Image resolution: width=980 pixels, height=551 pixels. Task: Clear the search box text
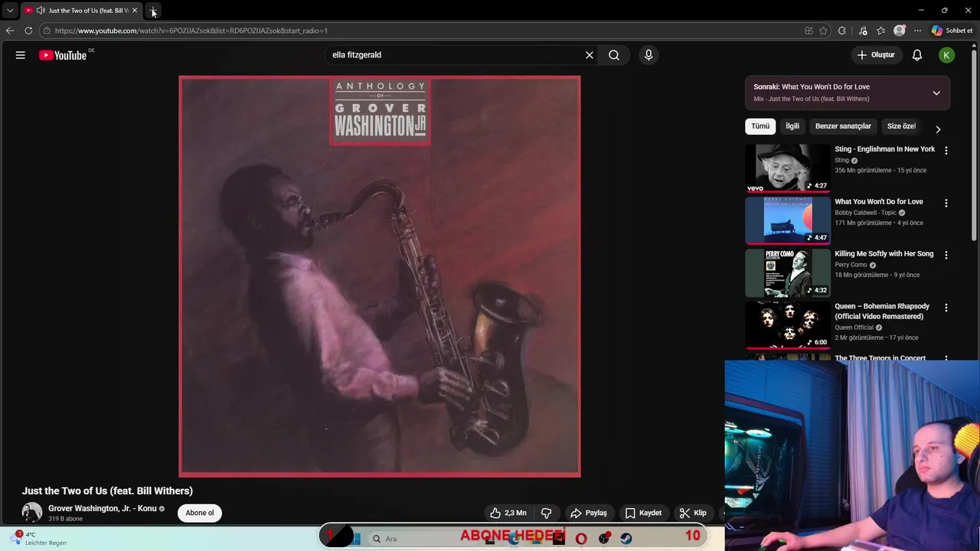tap(590, 55)
